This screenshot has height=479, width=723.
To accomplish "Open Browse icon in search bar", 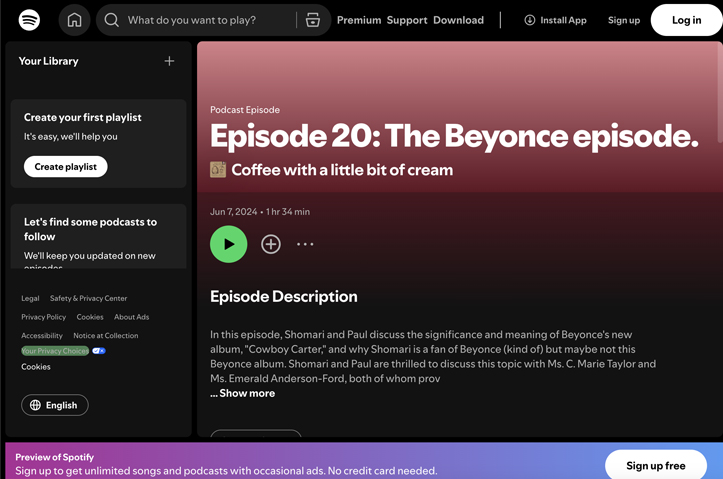I will coord(313,20).
